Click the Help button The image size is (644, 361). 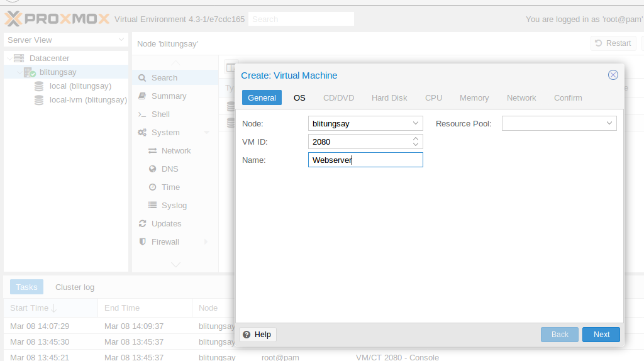point(258,335)
